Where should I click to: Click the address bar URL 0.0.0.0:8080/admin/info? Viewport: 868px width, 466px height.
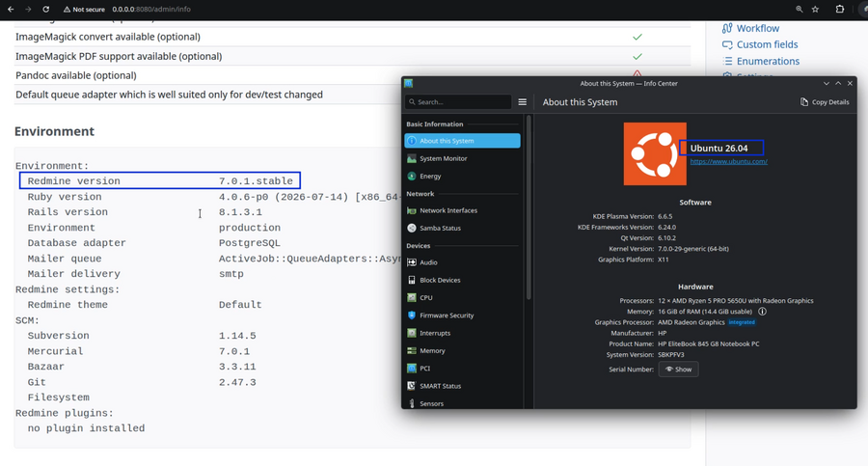tap(151, 9)
